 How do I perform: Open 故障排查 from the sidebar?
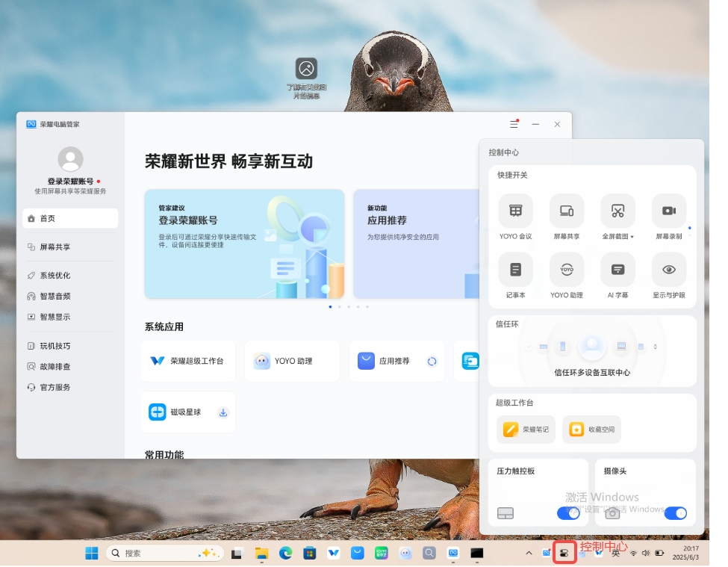click(55, 367)
